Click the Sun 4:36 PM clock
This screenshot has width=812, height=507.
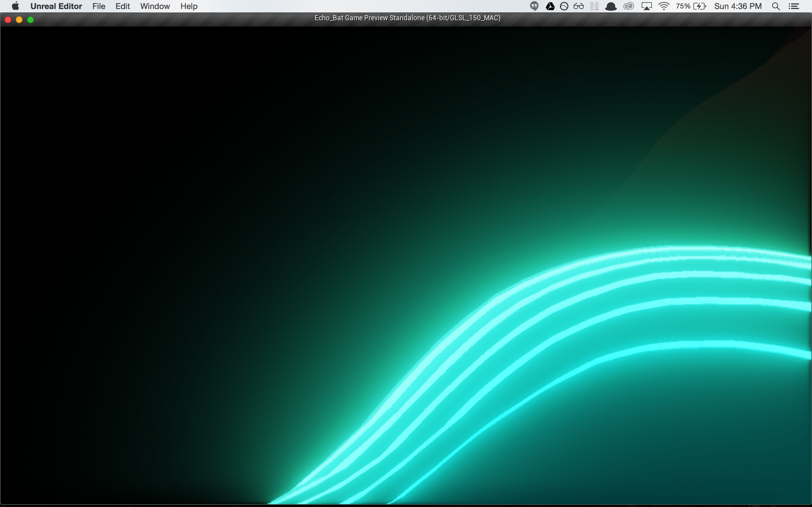coord(738,6)
